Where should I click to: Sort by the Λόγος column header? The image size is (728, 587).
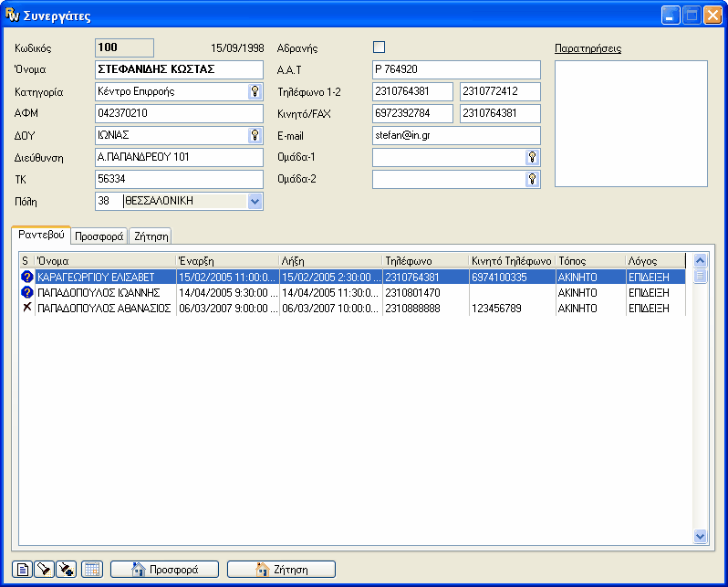[x=655, y=261]
